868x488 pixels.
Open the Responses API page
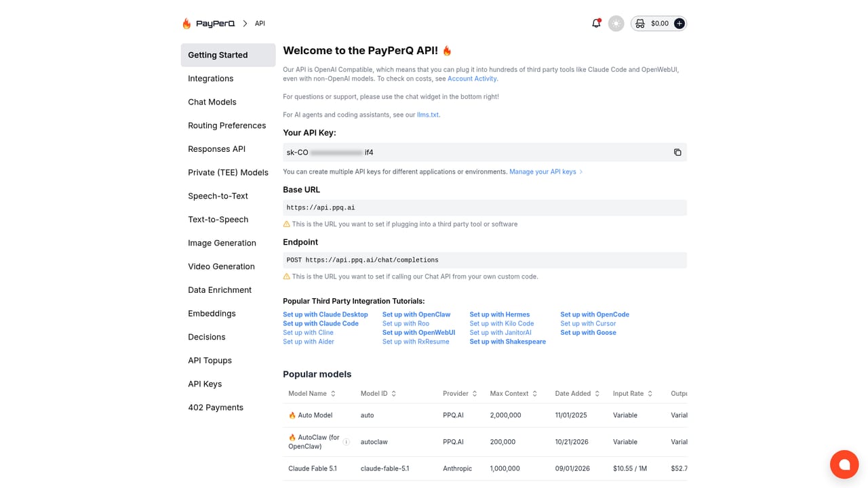pos(228,149)
